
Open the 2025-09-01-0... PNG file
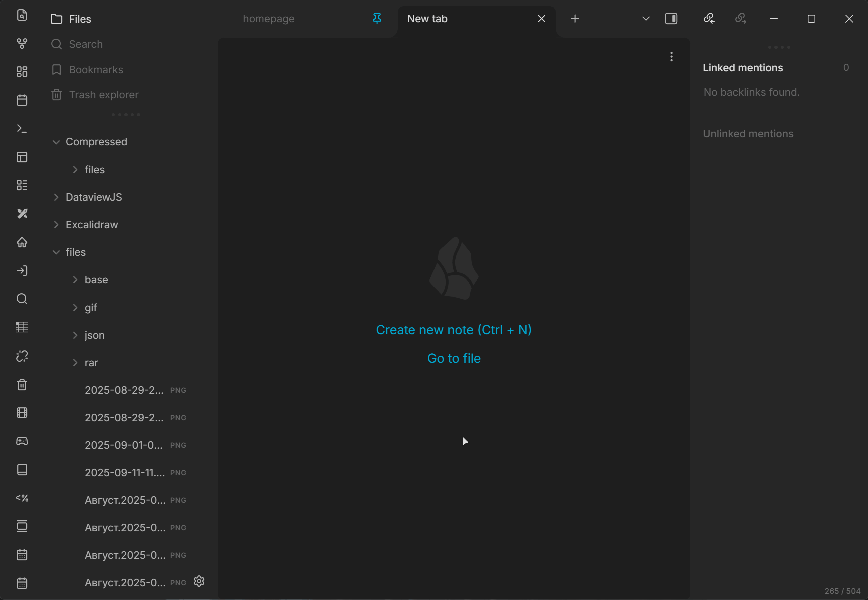[135, 445]
